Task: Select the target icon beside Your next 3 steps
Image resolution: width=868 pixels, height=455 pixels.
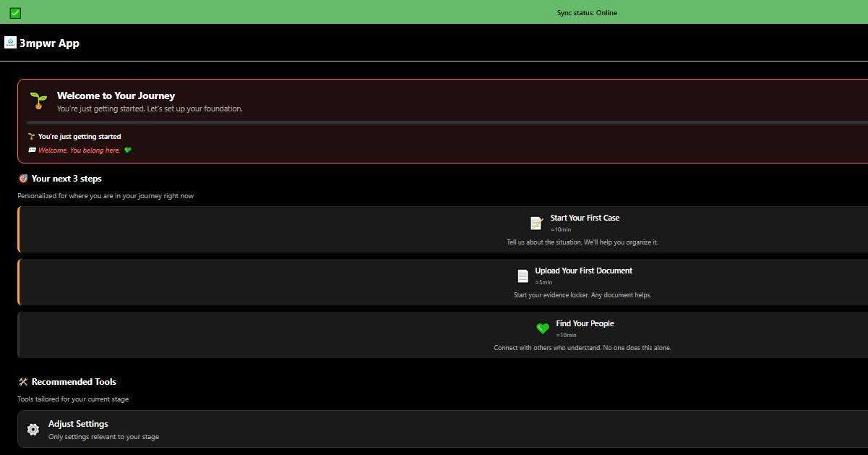Action: coord(22,178)
